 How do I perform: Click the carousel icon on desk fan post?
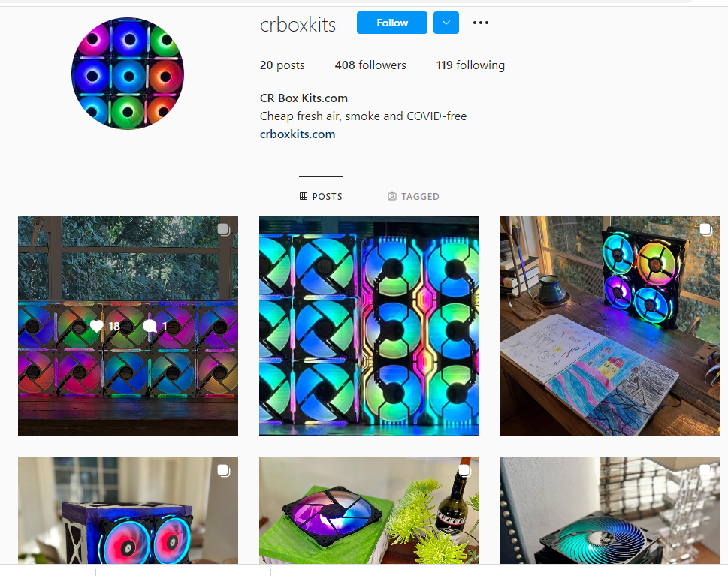click(x=705, y=229)
